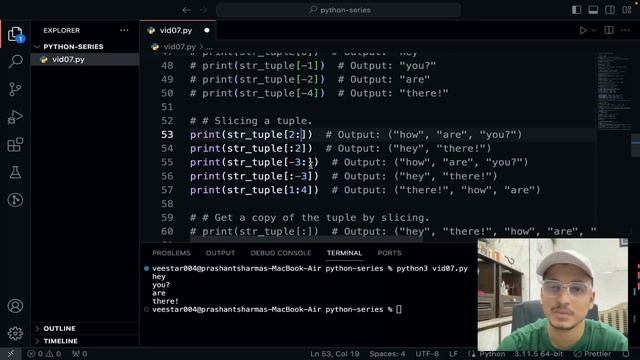Open Manage settings gear
Screen dimensions: 640x360
point(15,333)
